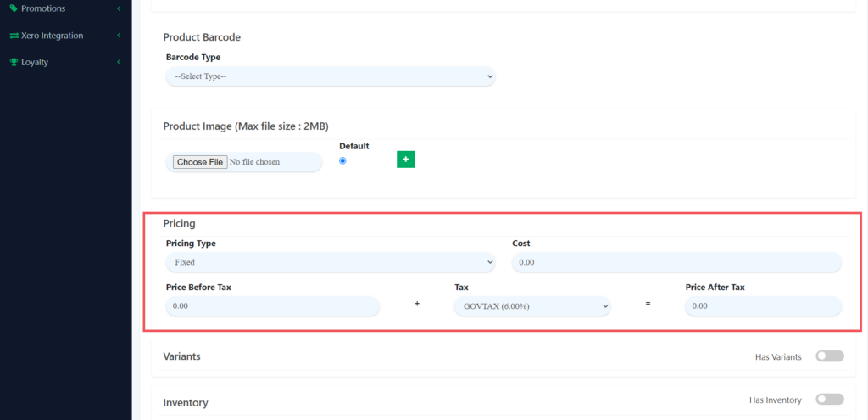Focus the Price Before Tax field
868x420 pixels.
[x=272, y=305]
